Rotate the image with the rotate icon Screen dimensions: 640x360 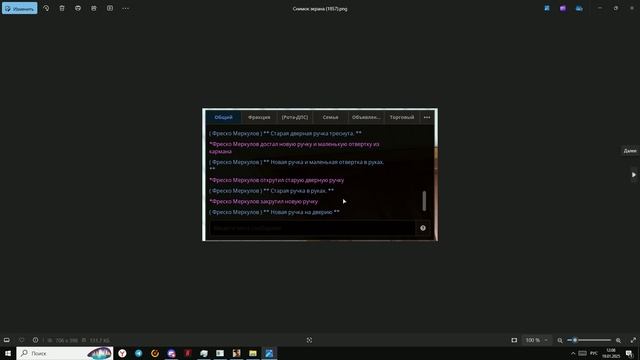coord(46,8)
